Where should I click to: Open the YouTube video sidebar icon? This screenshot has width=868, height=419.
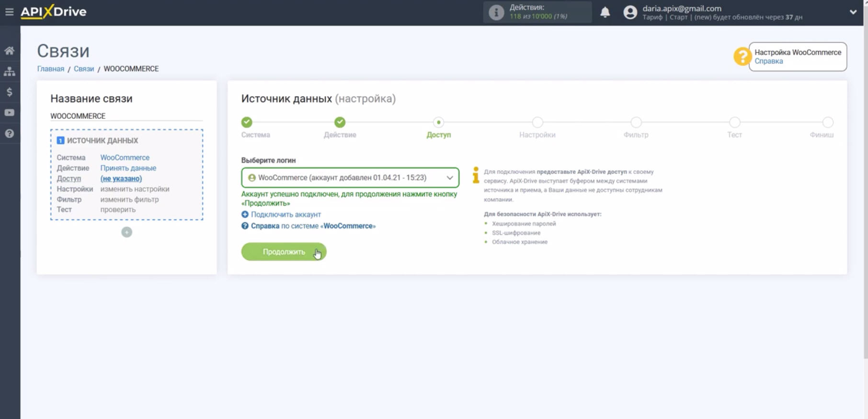click(10, 113)
